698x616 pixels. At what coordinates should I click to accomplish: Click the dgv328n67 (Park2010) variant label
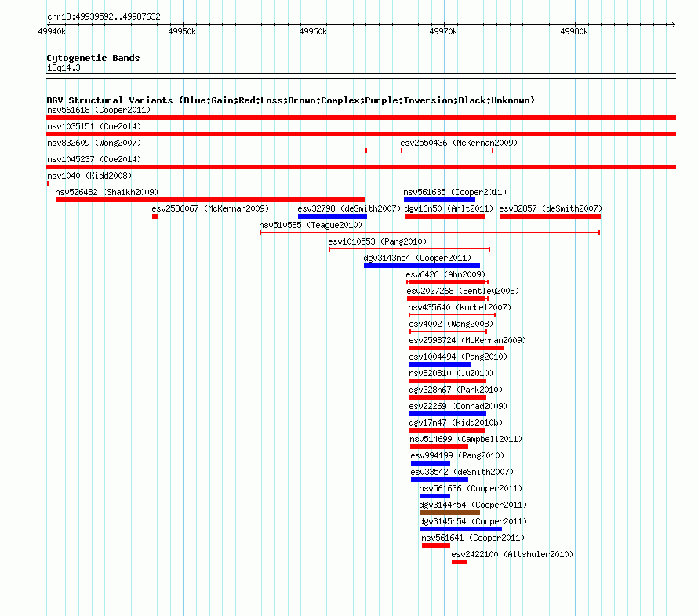(456, 390)
